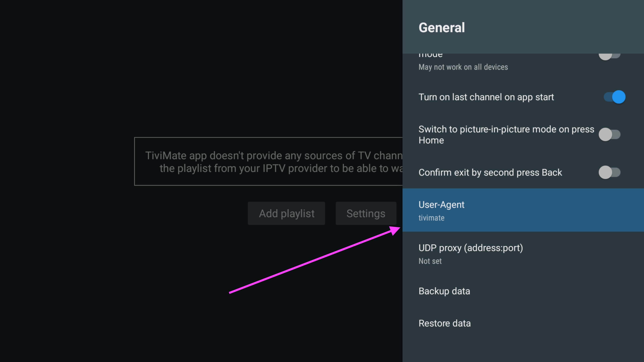Click the Settings button
The image size is (644, 362).
(366, 213)
